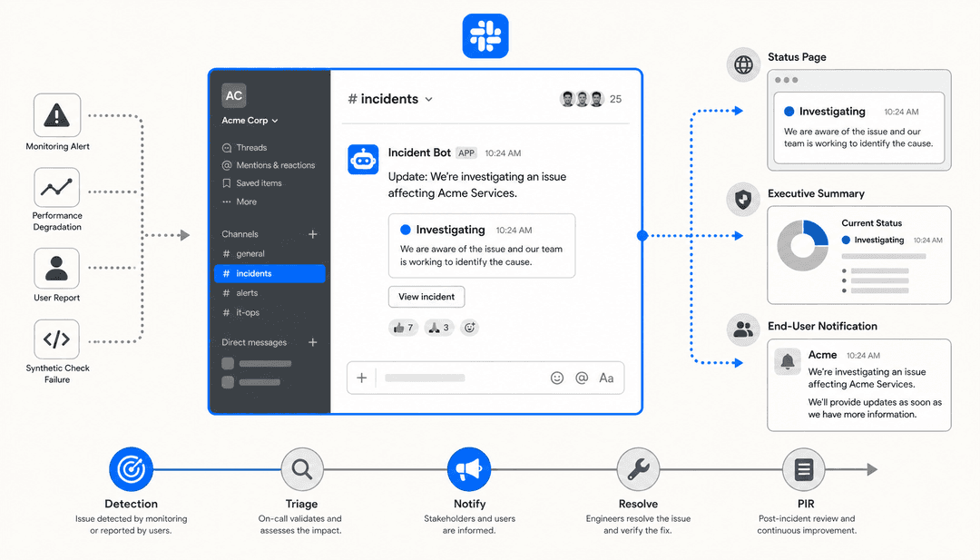Open Mentions & reactions
980x560 pixels.
[x=269, y=165]
